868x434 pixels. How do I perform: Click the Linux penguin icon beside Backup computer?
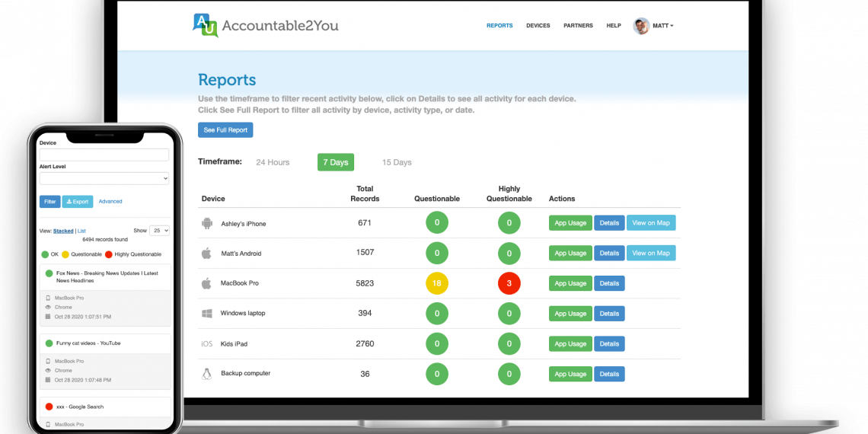coord(206,374)
